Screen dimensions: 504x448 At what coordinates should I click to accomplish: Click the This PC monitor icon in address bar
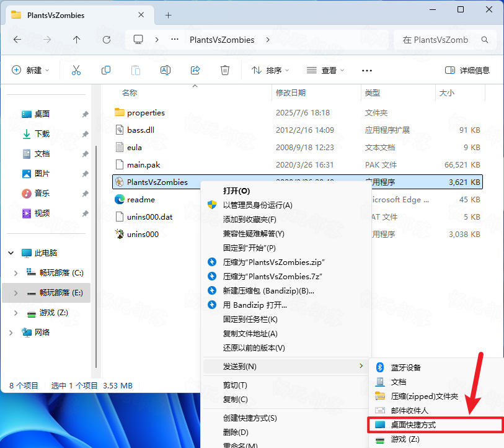coord(138,40)
